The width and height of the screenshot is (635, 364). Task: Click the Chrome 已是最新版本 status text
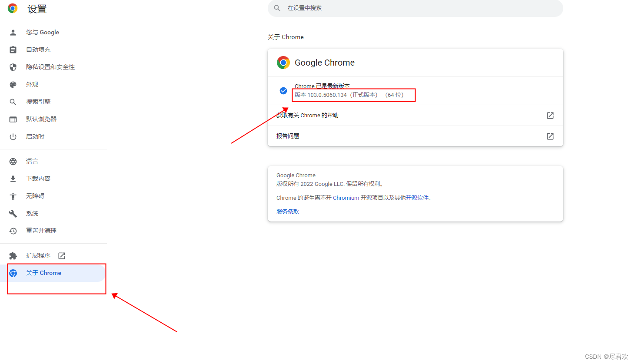322,86
